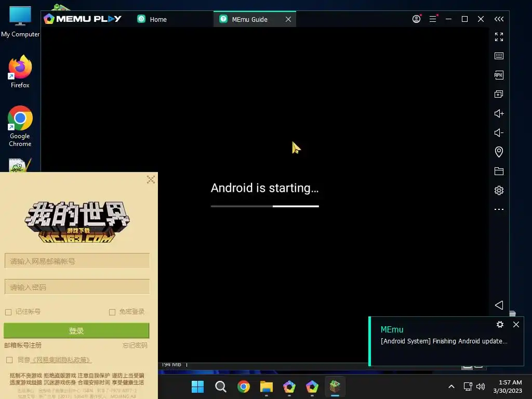Enter fullscreen mode in MEmu sidebar
Viewport: 532px width, 399px height.
pos(499,37)
